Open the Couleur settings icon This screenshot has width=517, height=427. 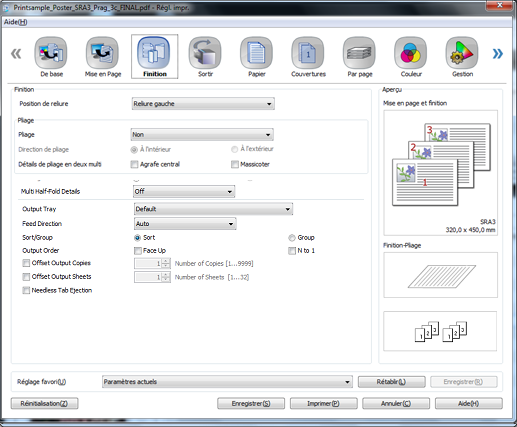[x=410, y=53]
